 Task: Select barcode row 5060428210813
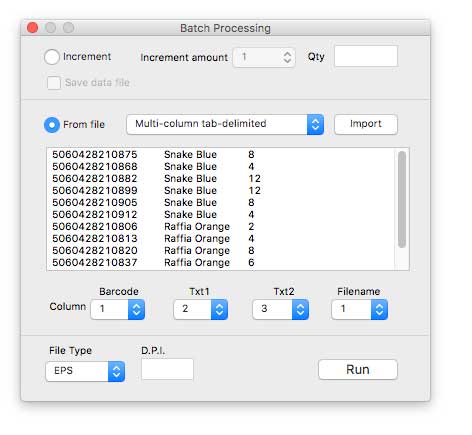click(221, 238)
